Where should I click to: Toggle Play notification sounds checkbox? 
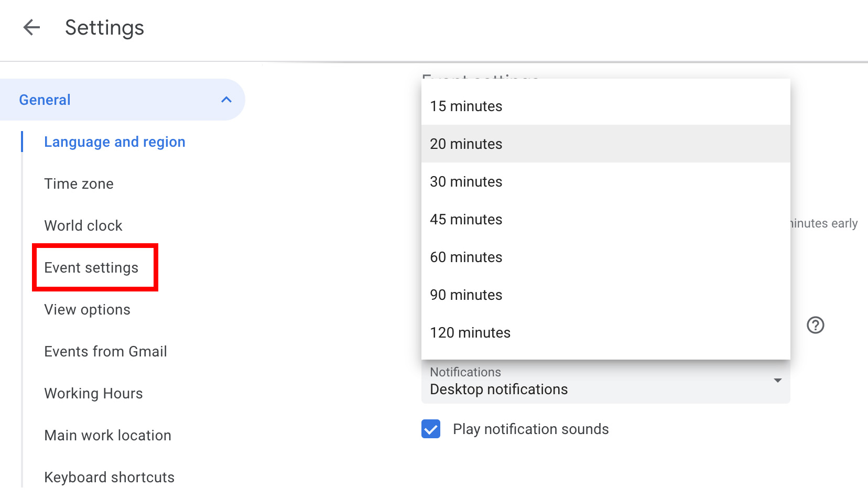click(431, 429)
